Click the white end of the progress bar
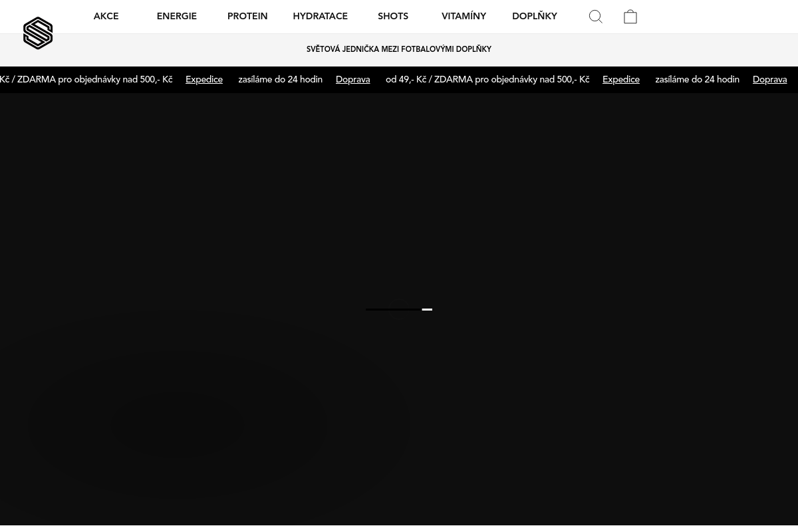 [427, 309]
